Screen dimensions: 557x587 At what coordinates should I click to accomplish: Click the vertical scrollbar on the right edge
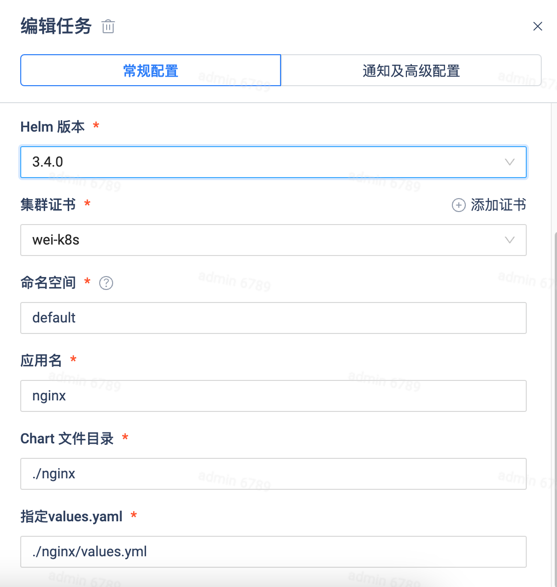(x=555, y=408)
